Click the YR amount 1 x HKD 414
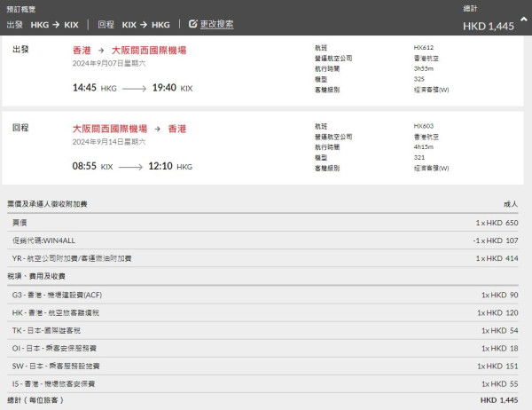 [x=497, y=258]
